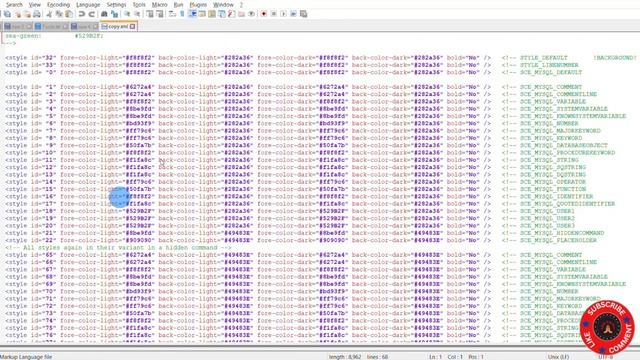Toggle the Monitoring eye icon

pos(251,14)
